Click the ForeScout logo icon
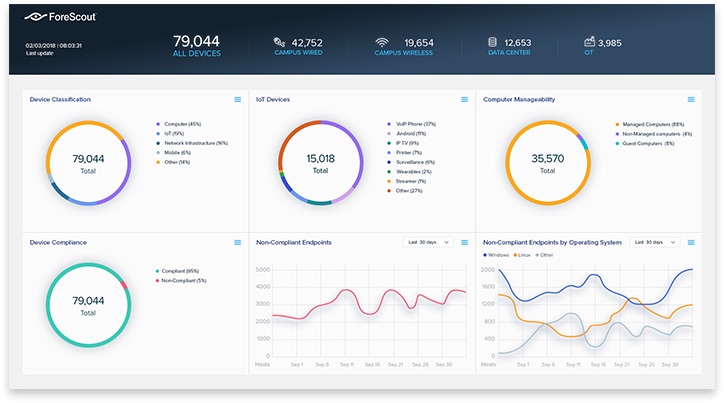Viewport: 724px width, 403px height. (x=34, y=18)
